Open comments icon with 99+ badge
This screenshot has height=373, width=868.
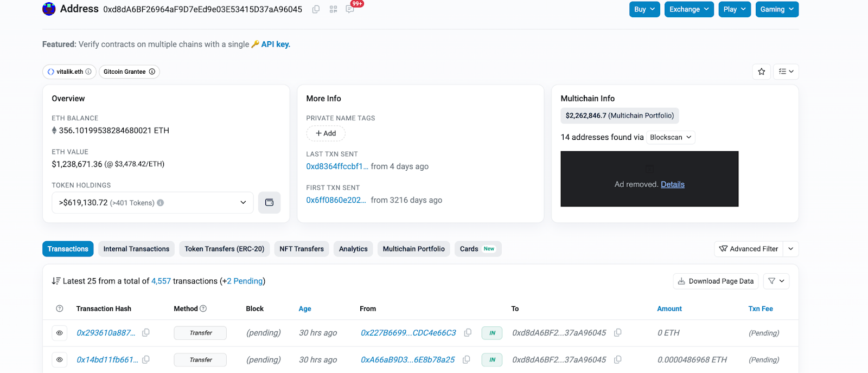[x=350, y=9]
